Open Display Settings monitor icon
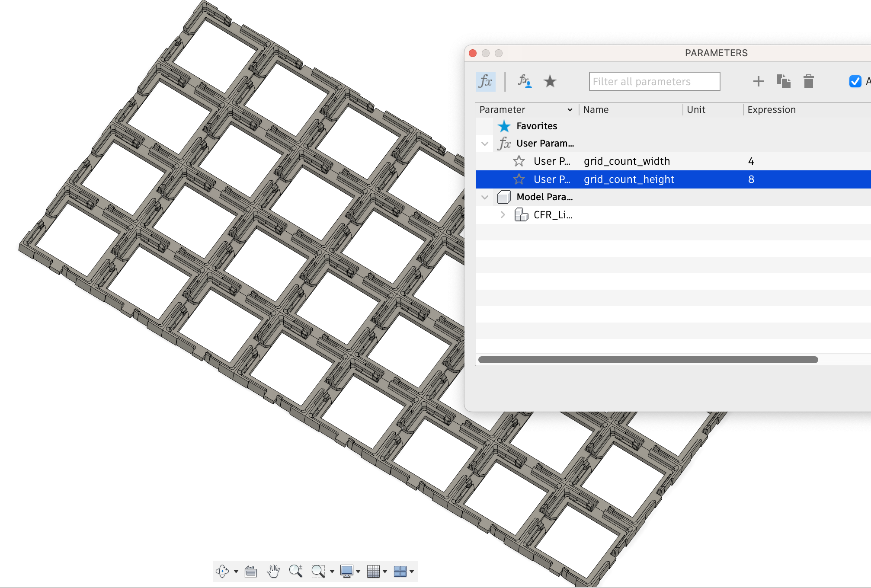This screenshot has width=871, height=588. click(x=347, y=571)
